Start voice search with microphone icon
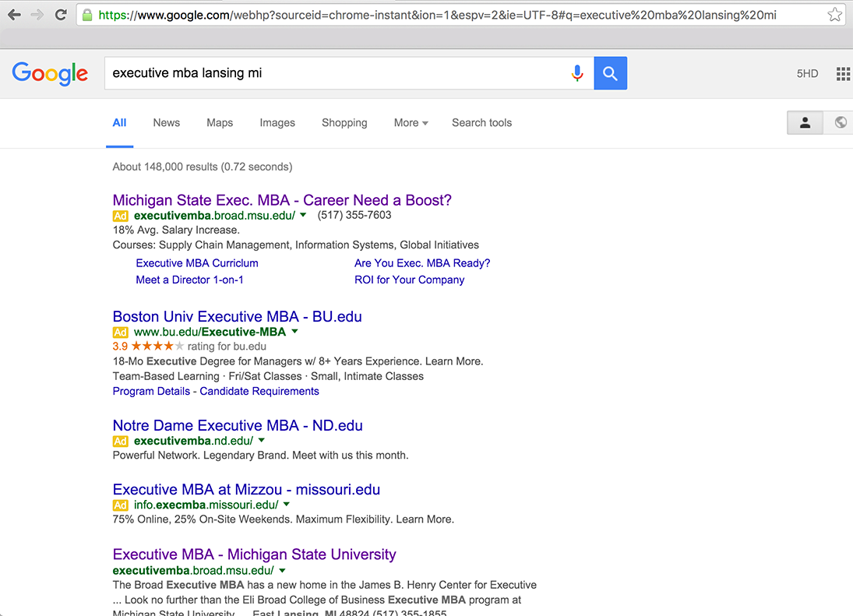853x616 pixels. [577, 73]
